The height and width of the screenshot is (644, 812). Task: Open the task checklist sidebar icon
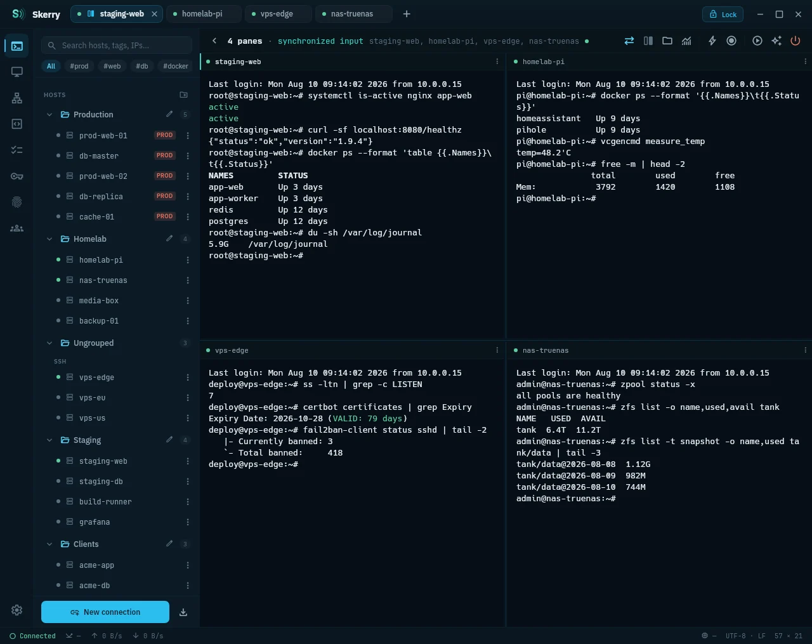17,150
